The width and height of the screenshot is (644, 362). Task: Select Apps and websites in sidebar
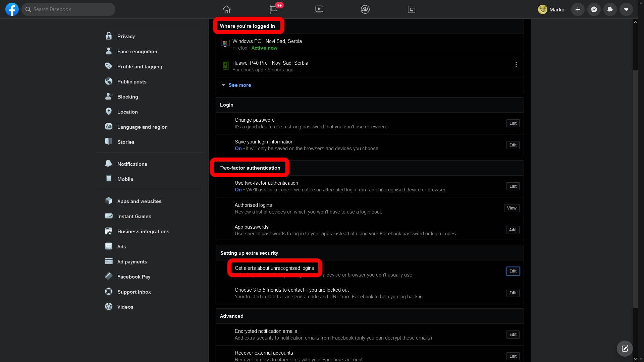pyautogui.click(x=139, y=201)
